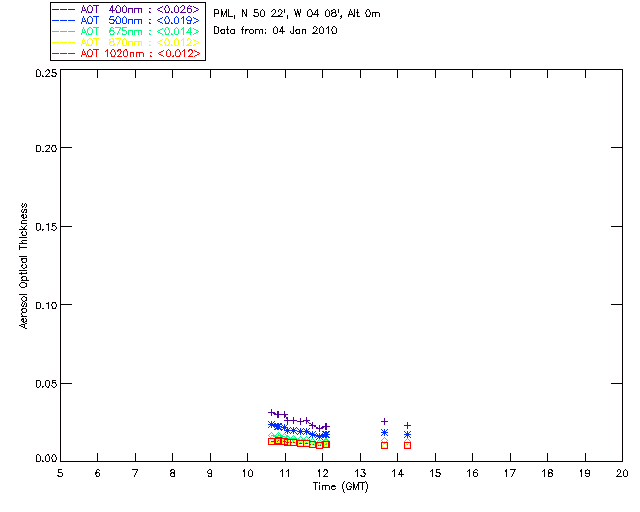Click the AOT 500nm legend entry
The image size is (640, 512).
tap(126, 20)
